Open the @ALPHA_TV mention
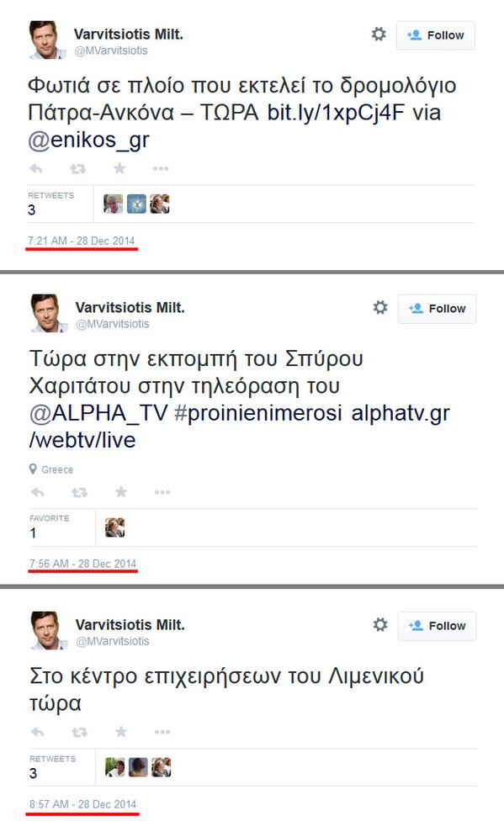The image size is (504, 832). click(98, 413)
